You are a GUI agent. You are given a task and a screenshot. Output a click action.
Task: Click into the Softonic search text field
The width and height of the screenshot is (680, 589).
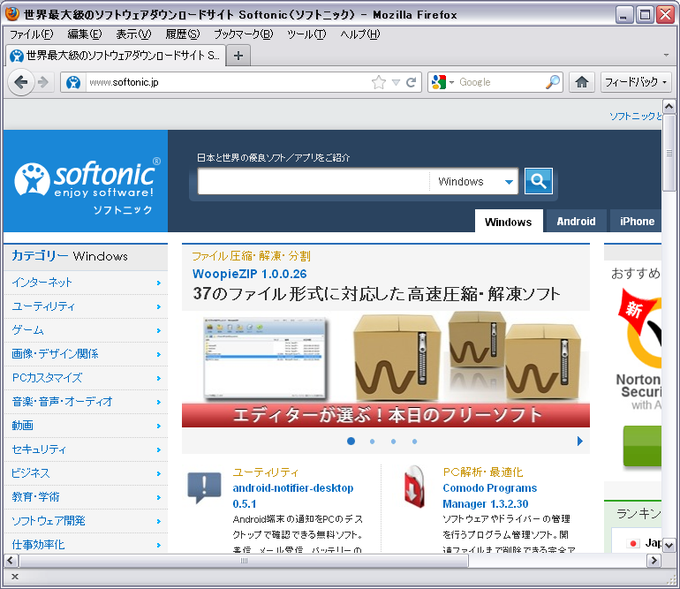click(x=313, y=181)
